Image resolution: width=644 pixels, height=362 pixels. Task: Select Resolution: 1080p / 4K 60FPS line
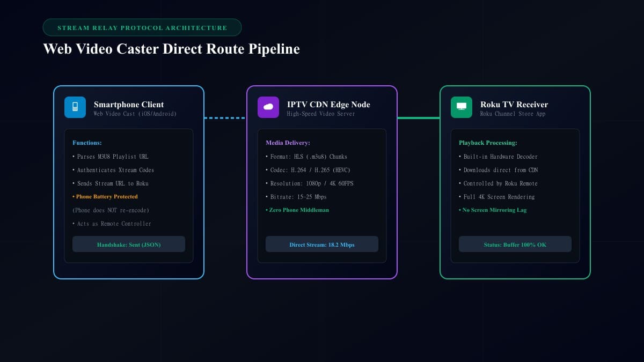pyautogui.click(x=310, y=183)
